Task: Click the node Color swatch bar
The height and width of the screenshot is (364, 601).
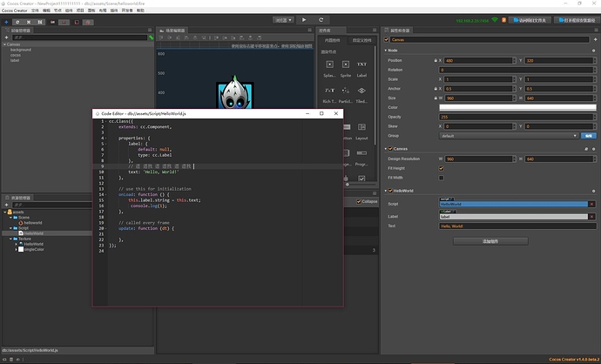Action: [x=518, y=107]
